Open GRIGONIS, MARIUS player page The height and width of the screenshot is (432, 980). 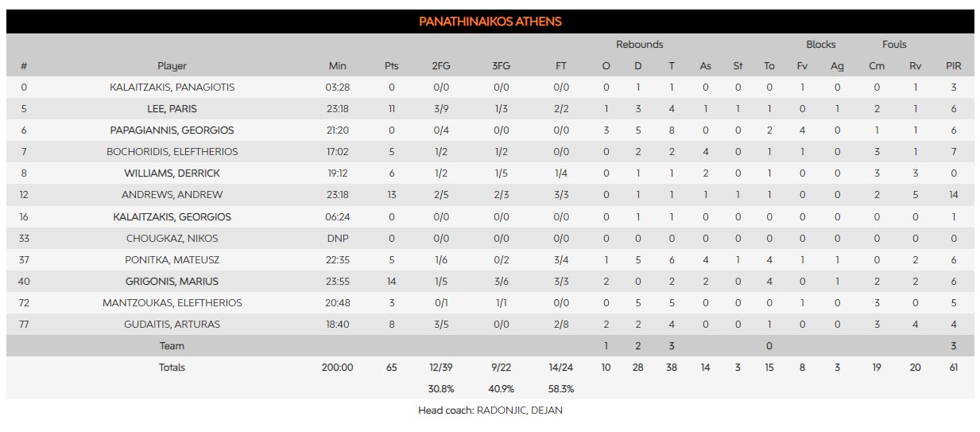172,282
